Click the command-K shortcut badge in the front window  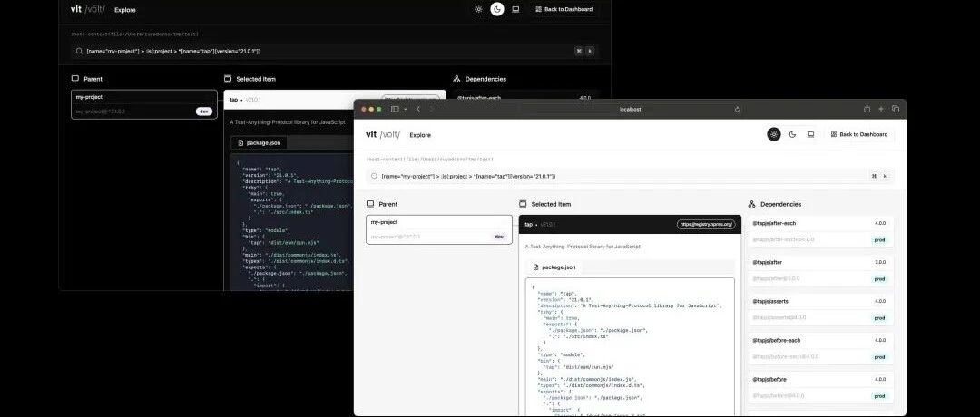click(878, 176)
